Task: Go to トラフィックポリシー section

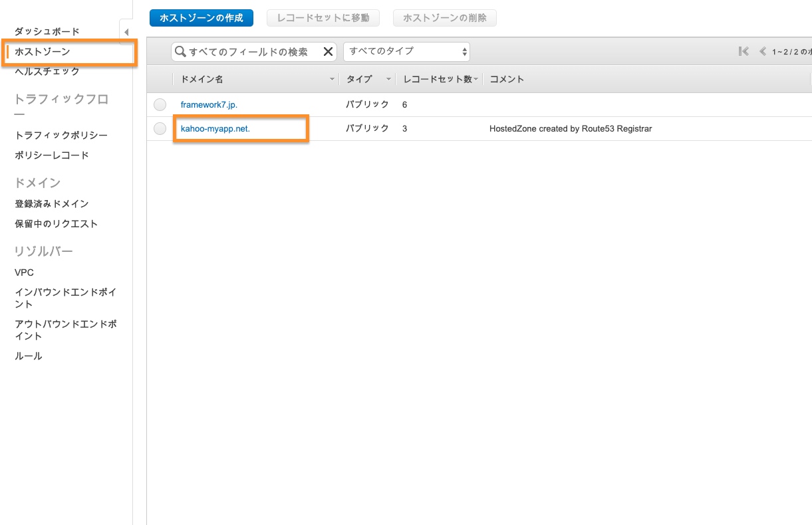Action: click(x=61, y=136)
